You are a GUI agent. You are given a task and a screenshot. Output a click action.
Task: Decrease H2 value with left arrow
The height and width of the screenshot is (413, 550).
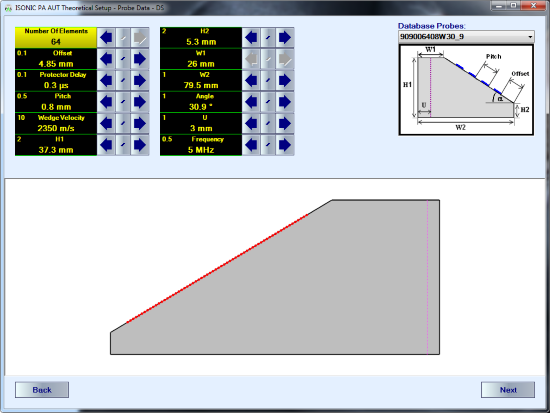pyautogui.click(x=251, y=38)
